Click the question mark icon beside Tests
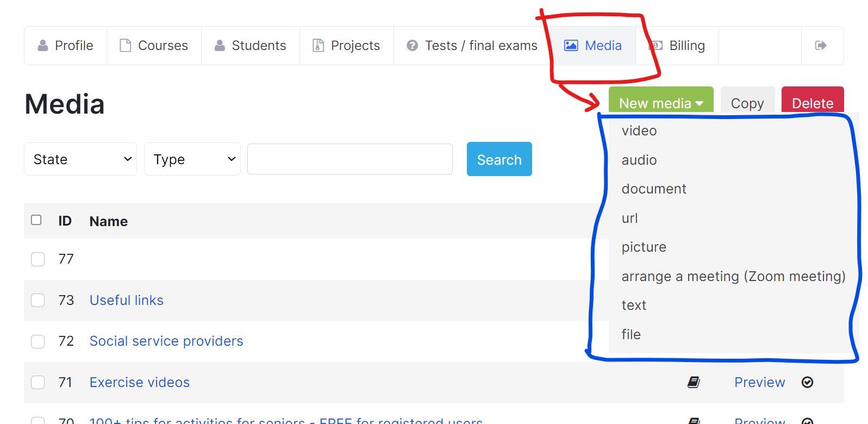 [413, 46]
